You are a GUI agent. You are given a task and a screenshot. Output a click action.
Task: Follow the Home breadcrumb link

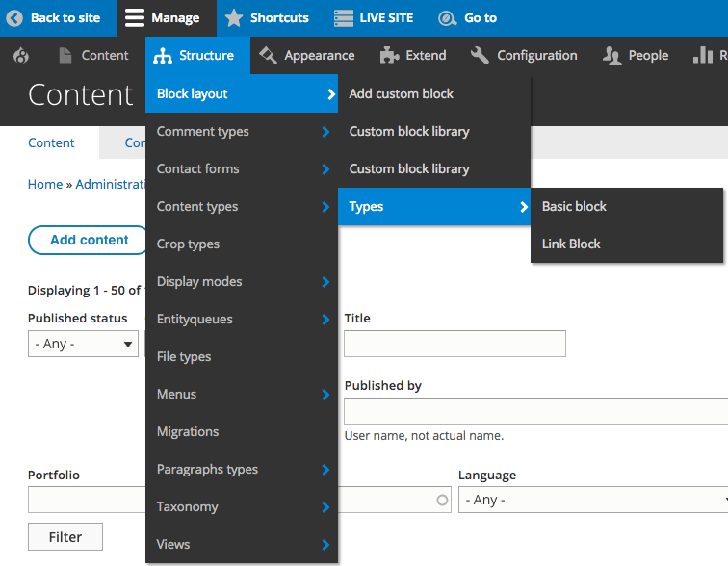click(x=45, y=184)
